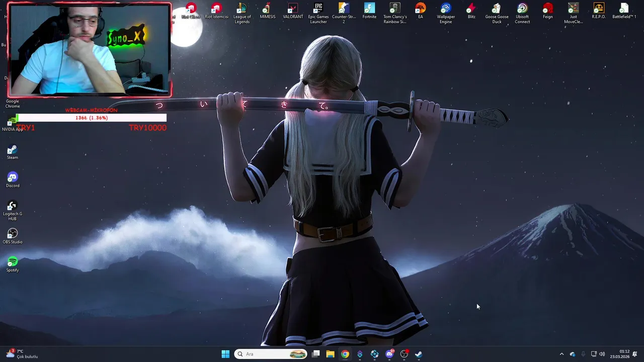Select the Battlefield 1 desktop icon
644x362 pixels.
(x=624, y=11)
